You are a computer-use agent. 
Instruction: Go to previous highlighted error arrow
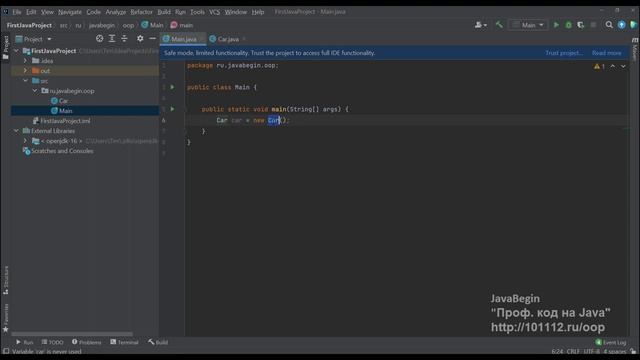[613, 66]
